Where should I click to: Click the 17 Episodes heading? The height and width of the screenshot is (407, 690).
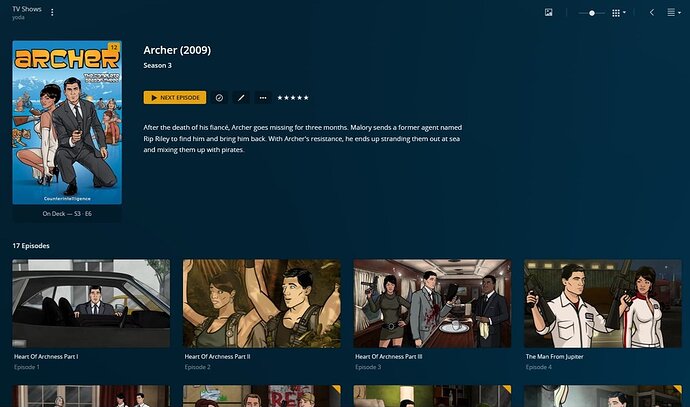click(31, 246)
